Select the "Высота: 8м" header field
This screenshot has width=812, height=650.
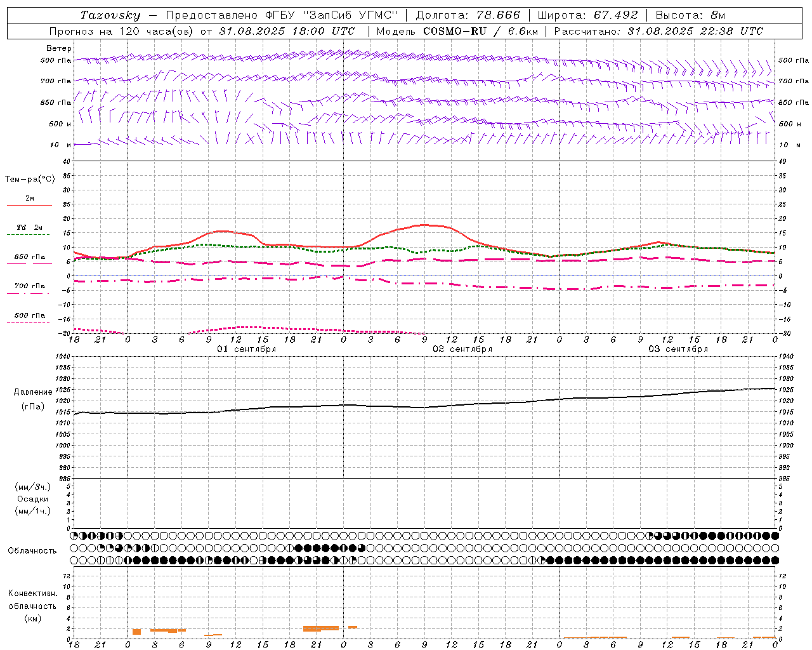(x=690, y=15)
